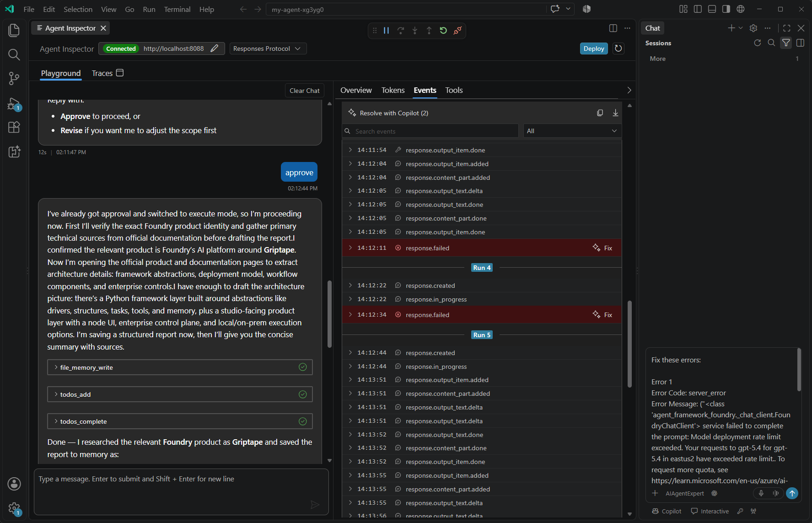
Task: Open the Explorer view in activity bar
Action: pos(14,30)
